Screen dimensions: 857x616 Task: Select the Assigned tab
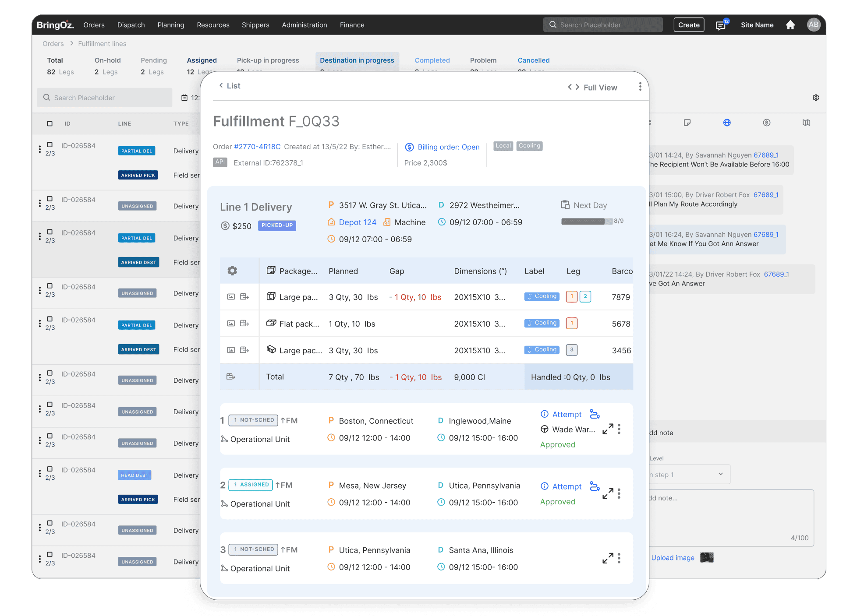pos(202,60)
